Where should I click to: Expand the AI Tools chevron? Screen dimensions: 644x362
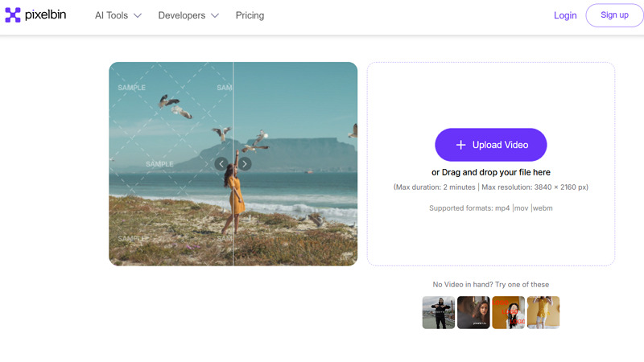click(x=138, y=15)
